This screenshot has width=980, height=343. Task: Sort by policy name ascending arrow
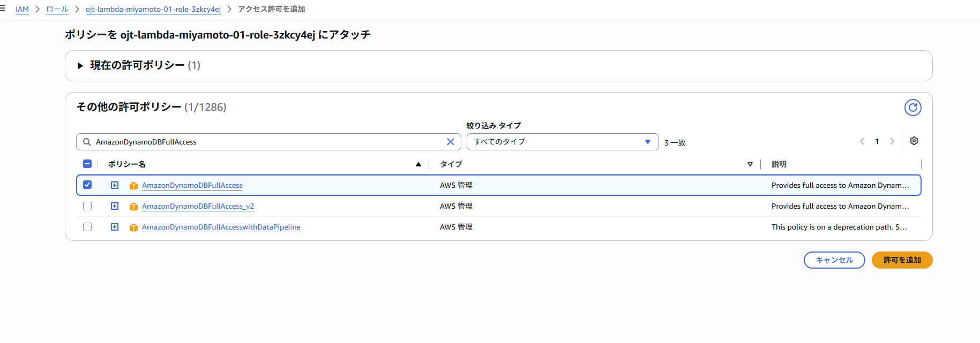click(x=418, y=164)
